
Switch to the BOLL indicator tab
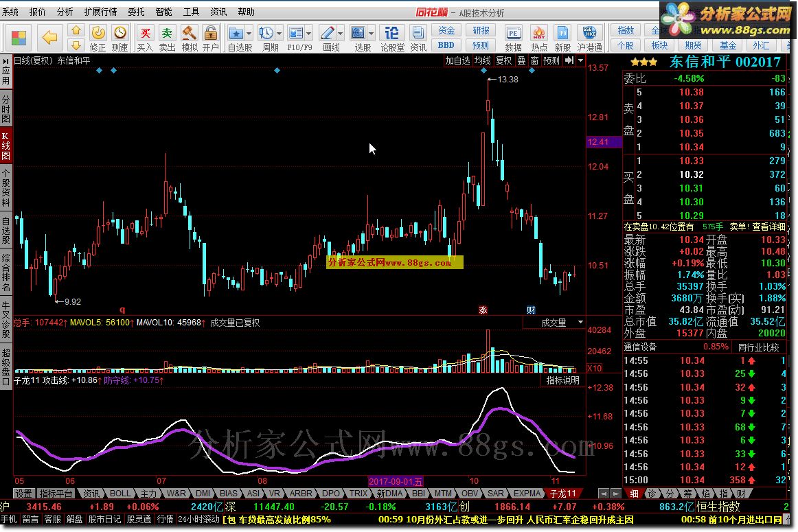pos(120,494)
